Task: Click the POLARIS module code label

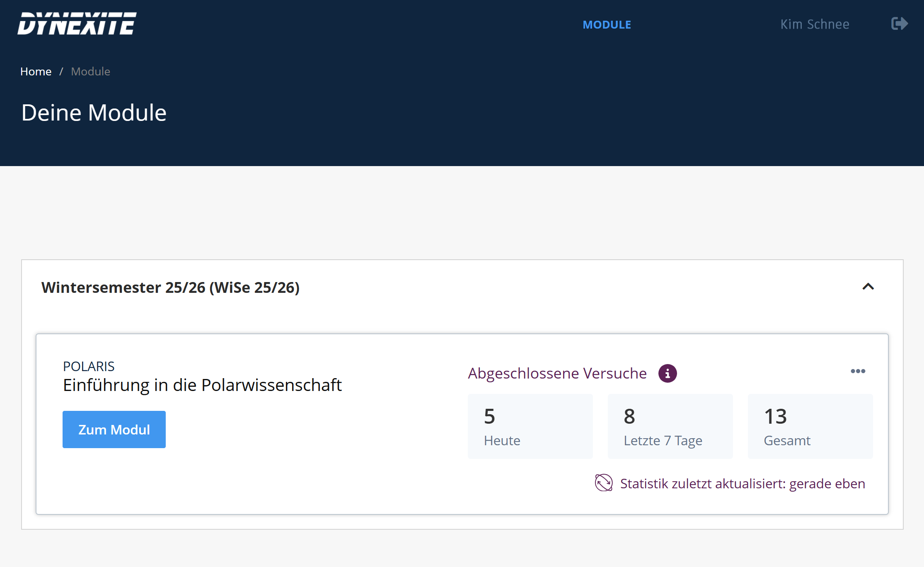Action: pyautogui.click(x=89, y=366)
